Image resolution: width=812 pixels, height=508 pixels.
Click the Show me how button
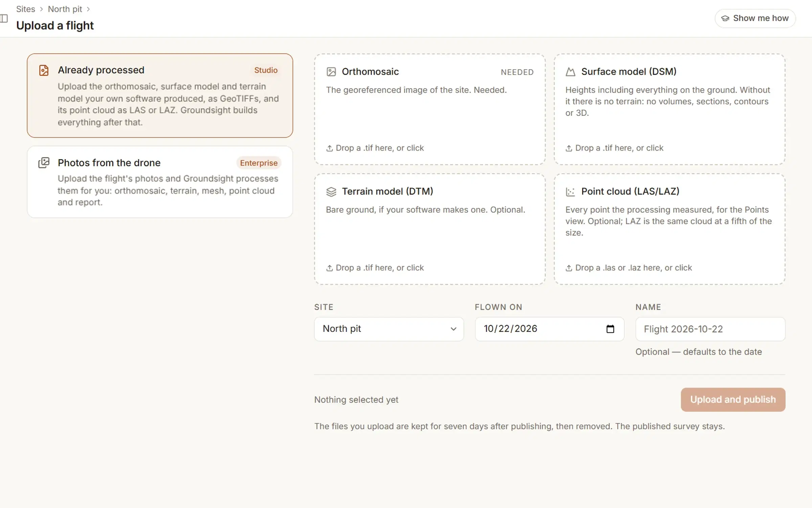[x=755, y=18]
